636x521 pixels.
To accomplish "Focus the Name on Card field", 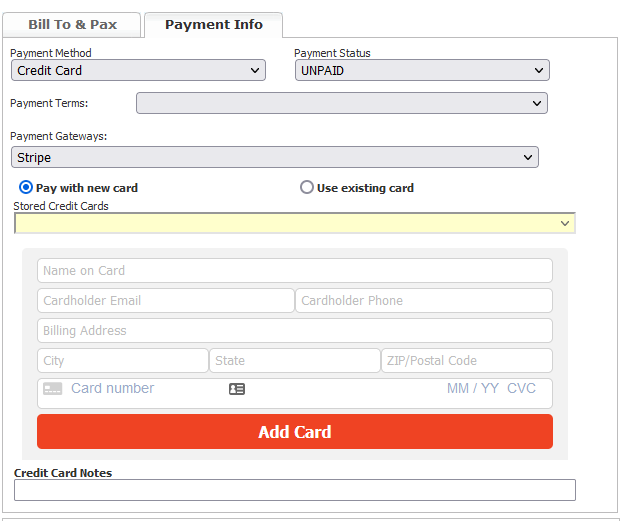I will click(295, 271).
